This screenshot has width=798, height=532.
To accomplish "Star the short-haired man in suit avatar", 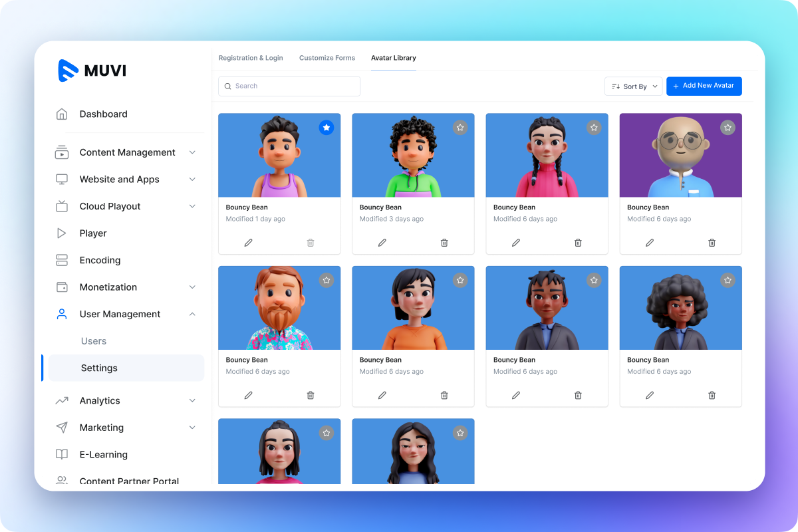I will coord(594,280).
